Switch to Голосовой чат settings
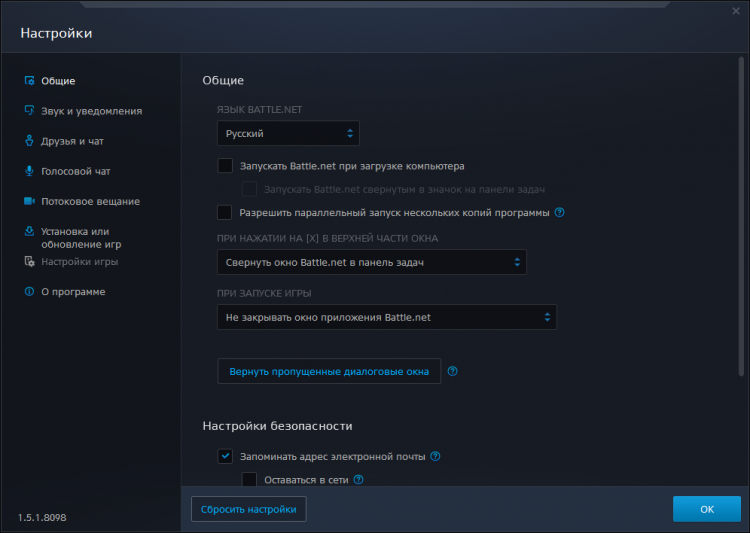 [76, 171]
